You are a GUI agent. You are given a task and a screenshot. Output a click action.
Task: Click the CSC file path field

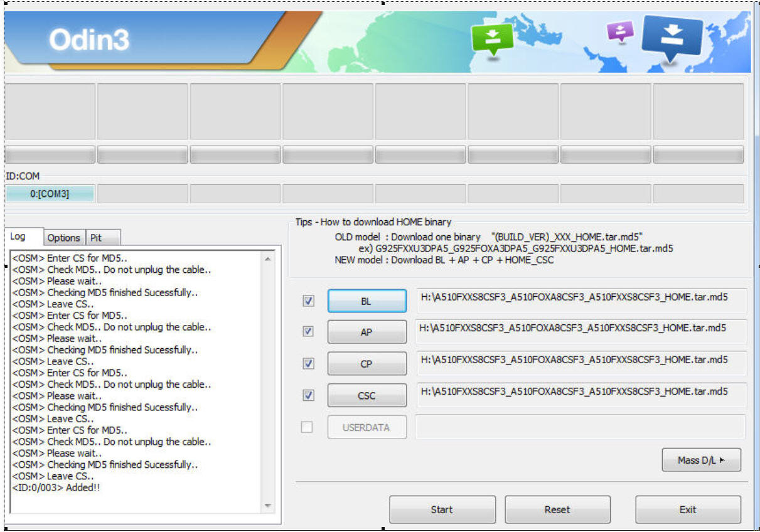click(581, 395)
